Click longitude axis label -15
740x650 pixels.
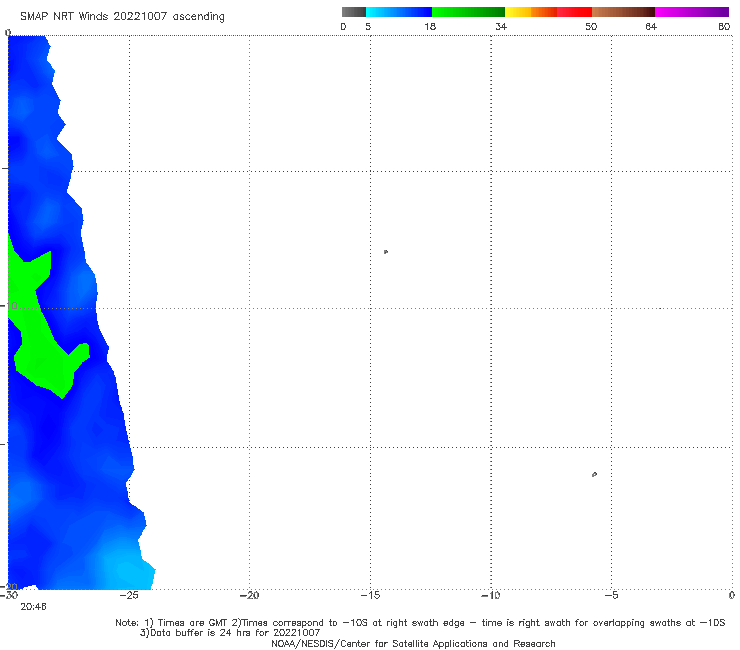pos(370,595)
